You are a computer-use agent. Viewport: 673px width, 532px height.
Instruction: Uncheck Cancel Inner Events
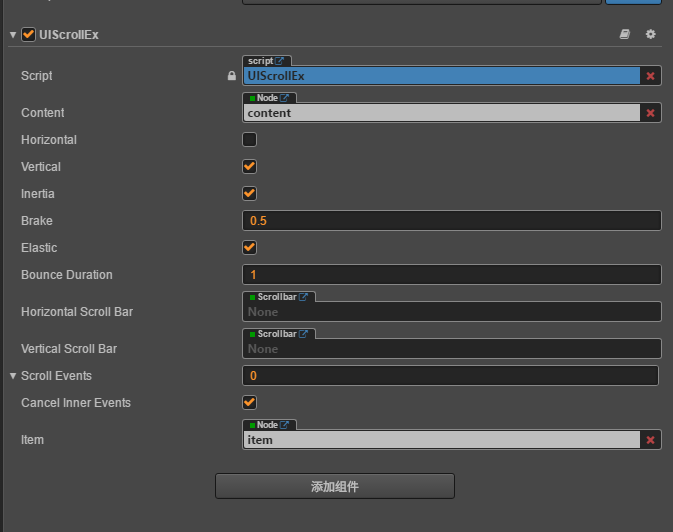249,403
